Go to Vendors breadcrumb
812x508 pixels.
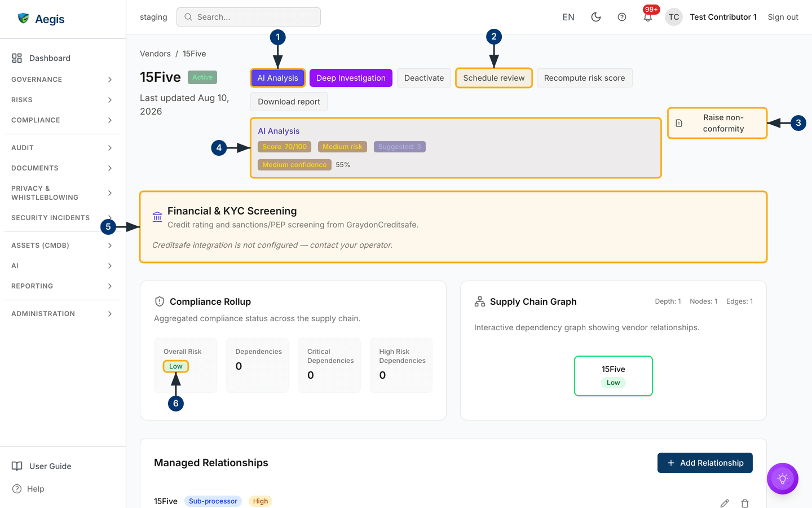point(155,54)
